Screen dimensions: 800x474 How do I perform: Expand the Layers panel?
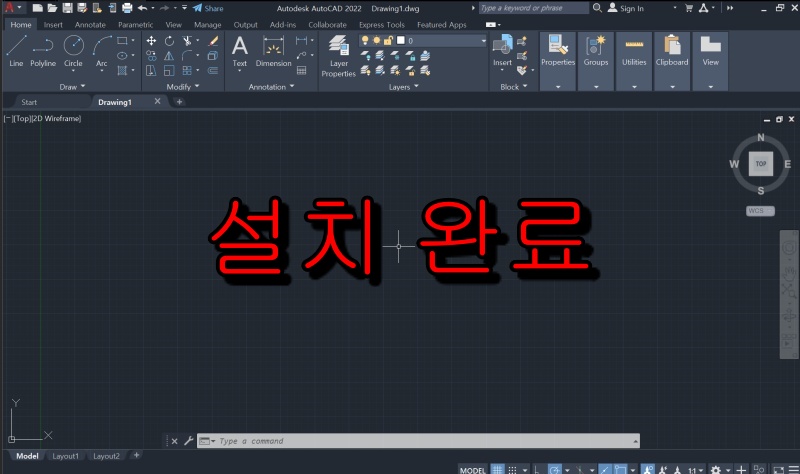(404, 87)
